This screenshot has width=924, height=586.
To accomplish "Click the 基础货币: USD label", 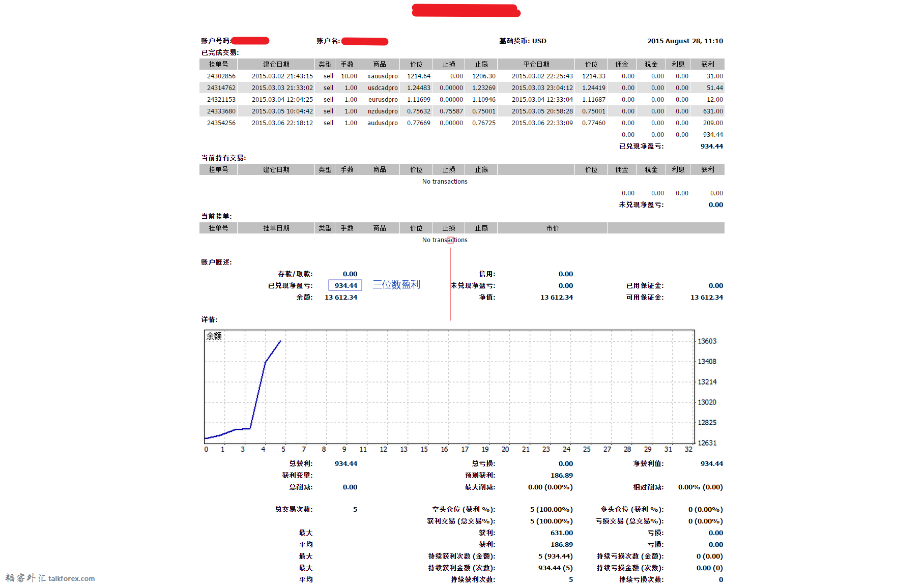I will 523,41.
